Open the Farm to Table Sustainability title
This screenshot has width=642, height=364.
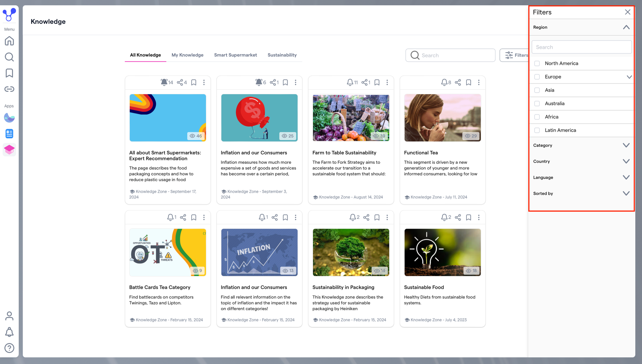click(344, 153)
